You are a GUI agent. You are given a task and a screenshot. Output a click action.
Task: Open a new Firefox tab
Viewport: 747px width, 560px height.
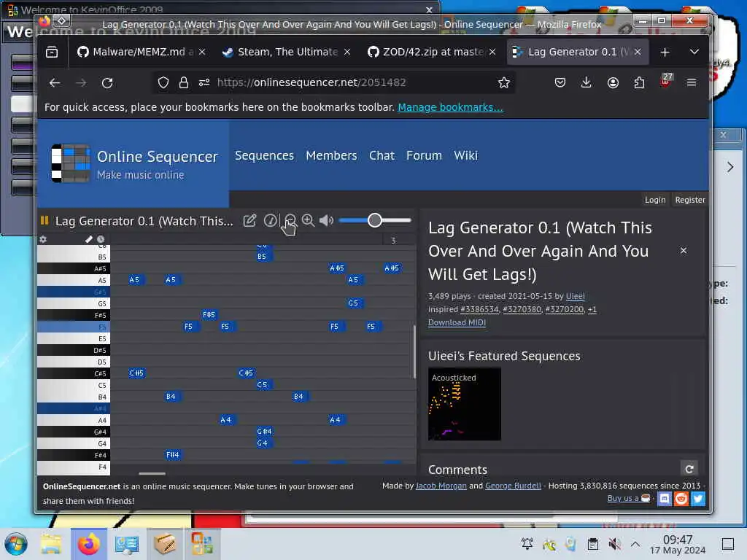click(x=665, y=52)
